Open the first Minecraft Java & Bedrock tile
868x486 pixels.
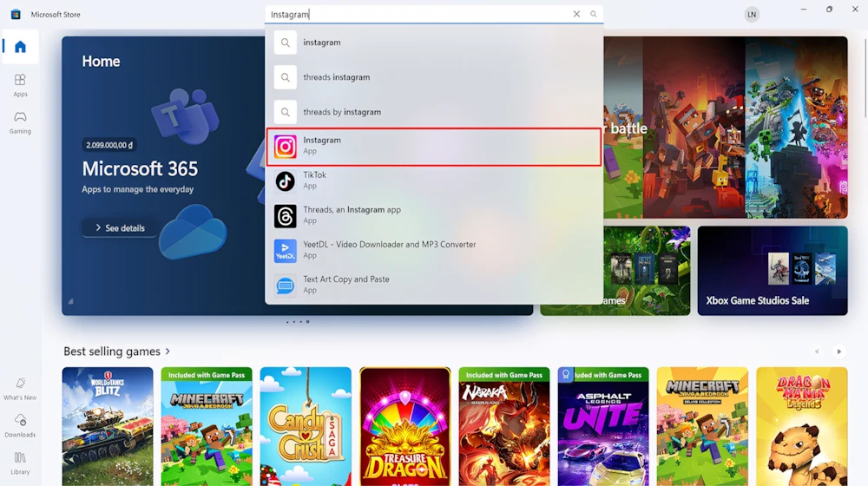[207, 426]
